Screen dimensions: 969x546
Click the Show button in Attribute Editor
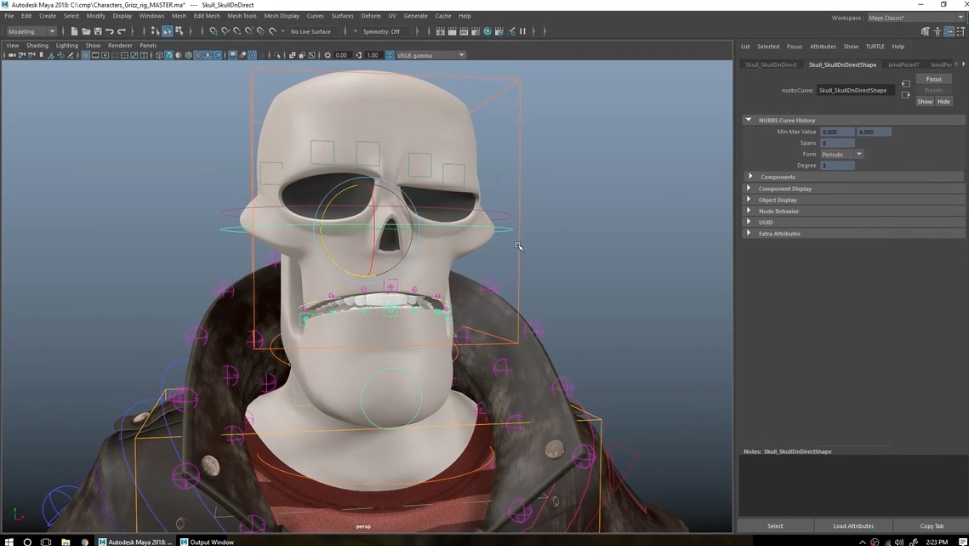coord(925,101)
